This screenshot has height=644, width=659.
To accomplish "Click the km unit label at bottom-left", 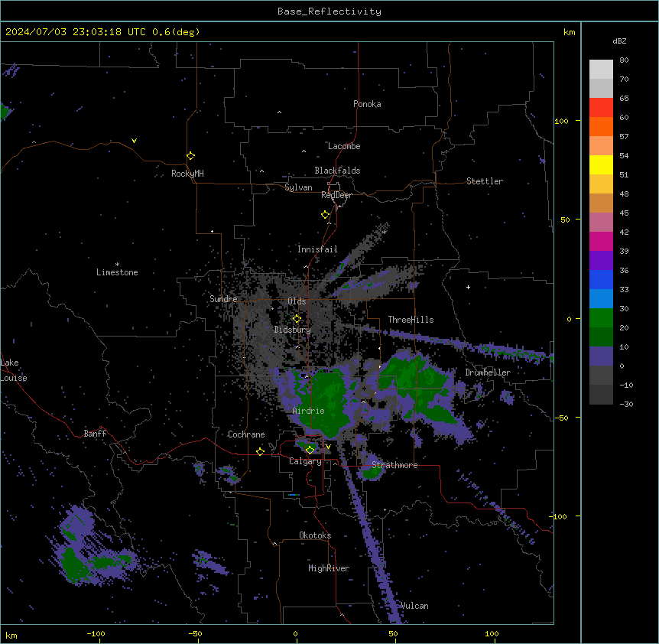I will (x=11, y=635).
